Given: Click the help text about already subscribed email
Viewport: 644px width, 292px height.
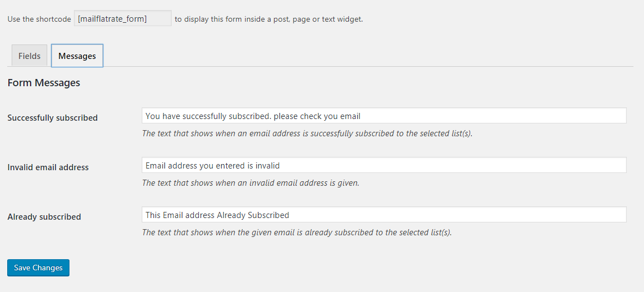Looking at the screenshot, I should click(x=297, y=232).
